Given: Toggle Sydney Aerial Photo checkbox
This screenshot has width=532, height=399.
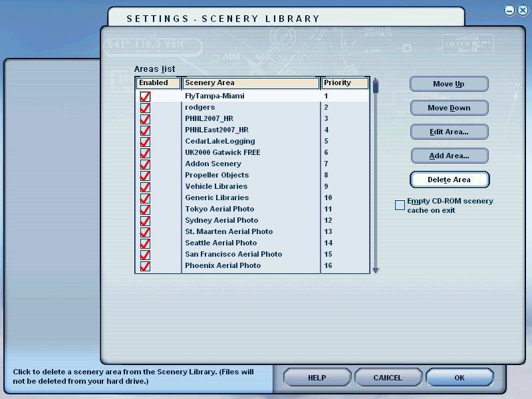Looking at the screenshot, I should click(x=145, y=221).
